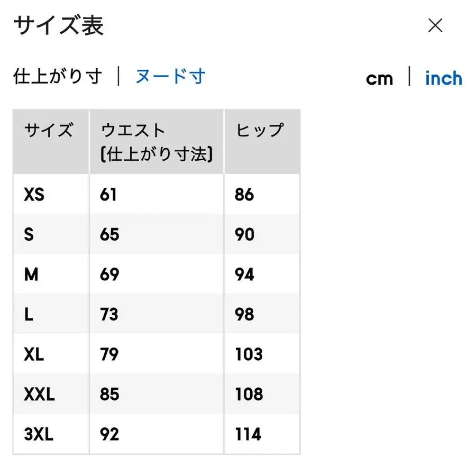476x476 pixels.
Task: Select the cm unit option
Action: (x=380, y=78)
